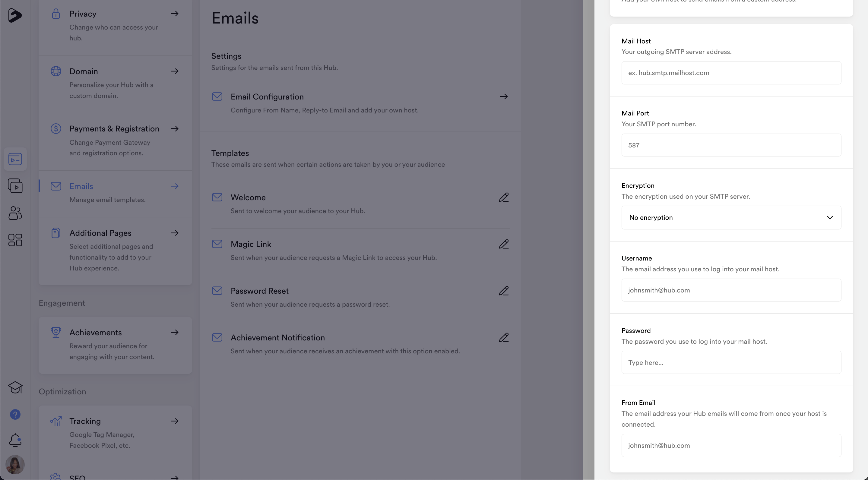Click the Mail Host input field
868x480 pixels.
point(731,73)
